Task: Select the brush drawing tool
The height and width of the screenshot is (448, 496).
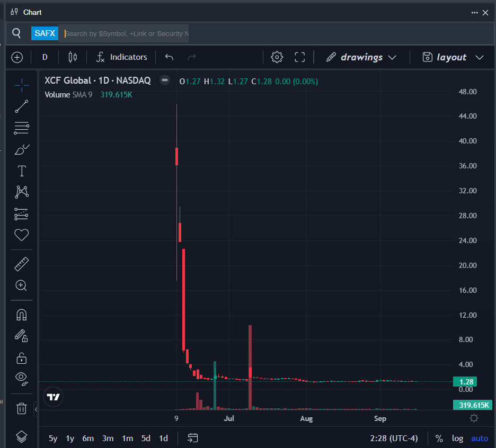Action: coord(21,150)
